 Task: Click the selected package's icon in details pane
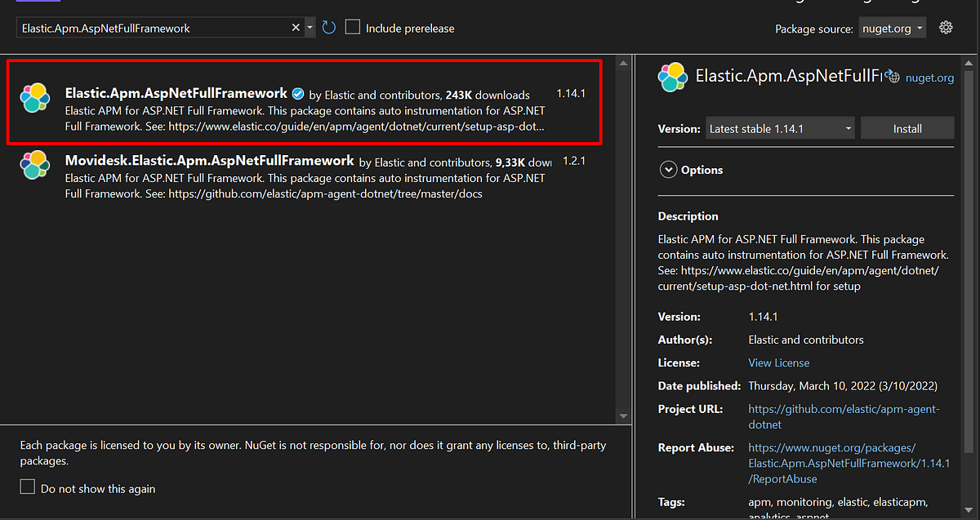672,77
